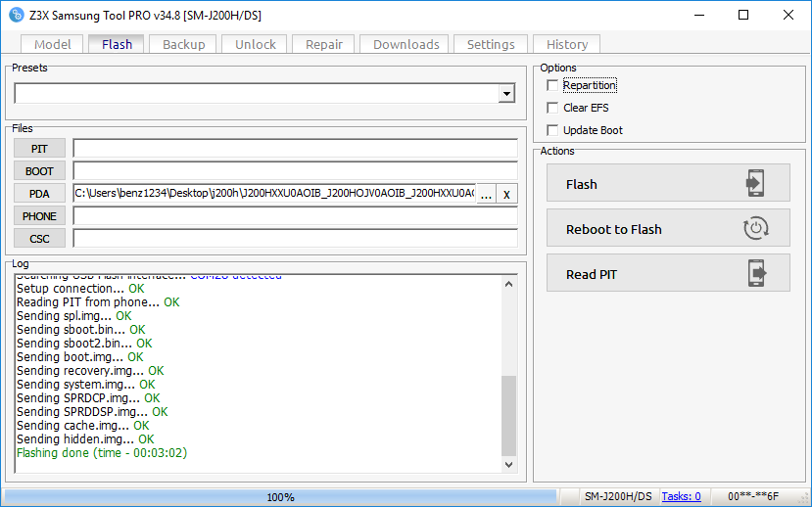Click 'Sending spl.img... OK' log line
Image resolution: width=812 pixels, height=507 pixels.
(x=74, y=315)
